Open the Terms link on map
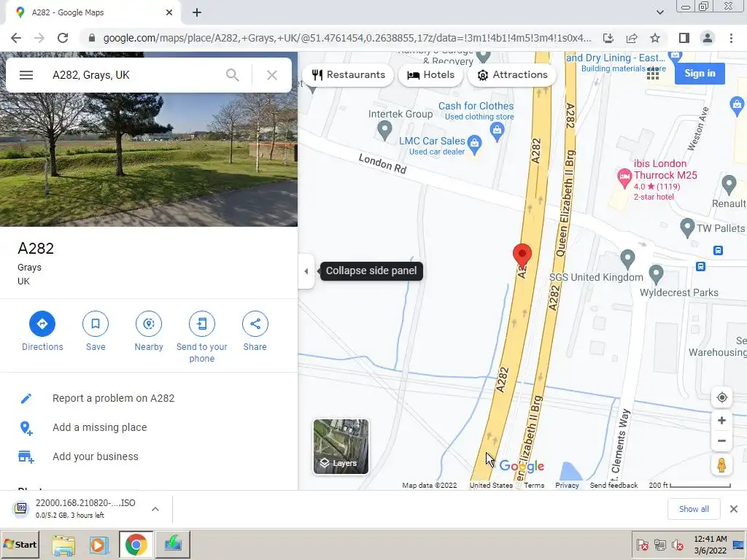 coord(534,485)
